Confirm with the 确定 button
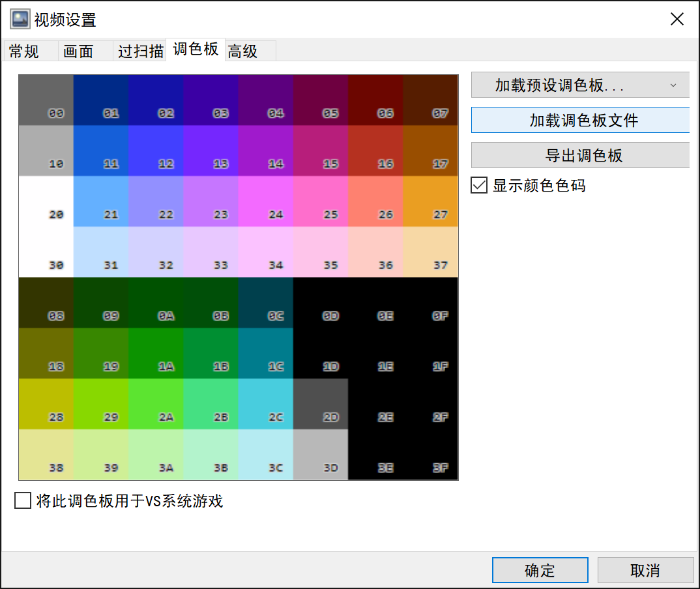The width and height of the screenshot is (700, 589). click(x=540, y=570)
